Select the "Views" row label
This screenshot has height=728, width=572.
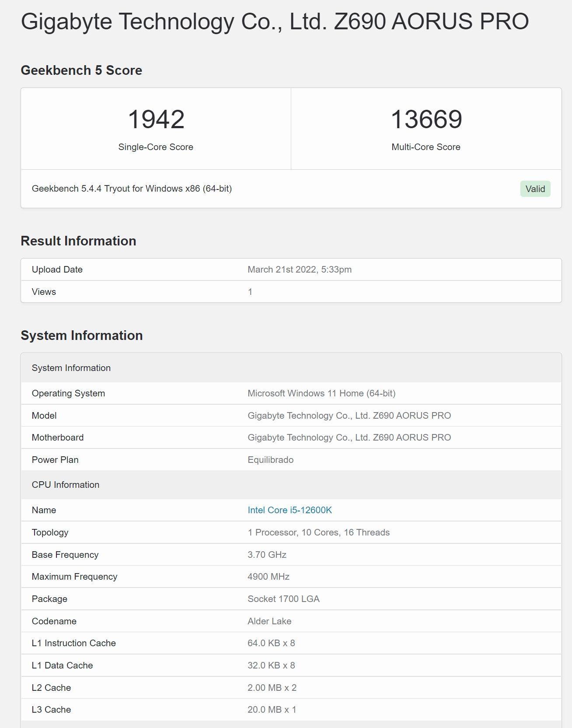click(44, 292)
